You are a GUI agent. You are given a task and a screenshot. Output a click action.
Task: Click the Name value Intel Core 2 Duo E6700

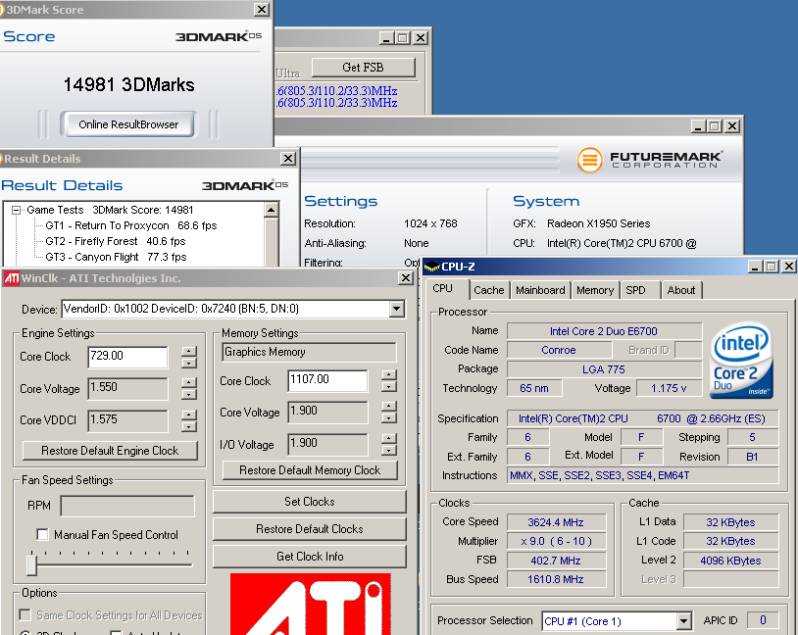pos(604,331)
